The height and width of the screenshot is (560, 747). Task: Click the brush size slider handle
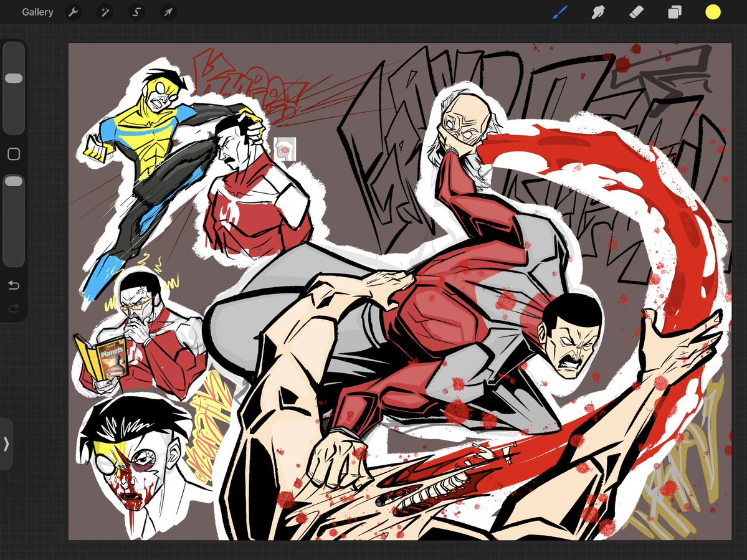coord(13,78)
